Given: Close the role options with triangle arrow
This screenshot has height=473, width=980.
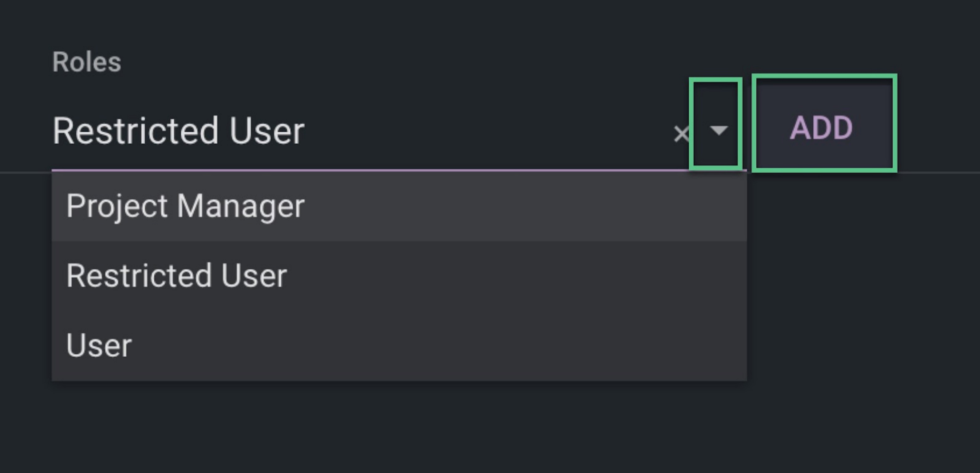Looking at the screenshot, I should point(718,130).
